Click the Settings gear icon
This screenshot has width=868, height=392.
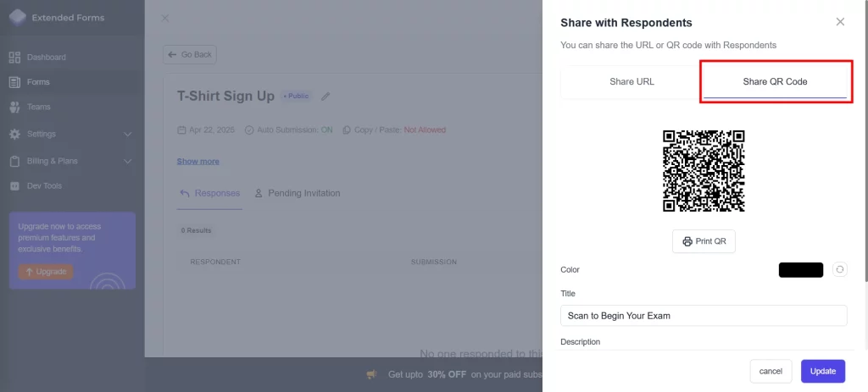point(14,134)
